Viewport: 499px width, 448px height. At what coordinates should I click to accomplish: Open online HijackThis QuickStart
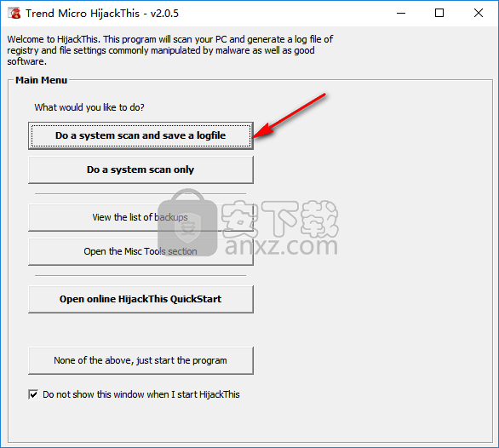(x=141, y=299)
